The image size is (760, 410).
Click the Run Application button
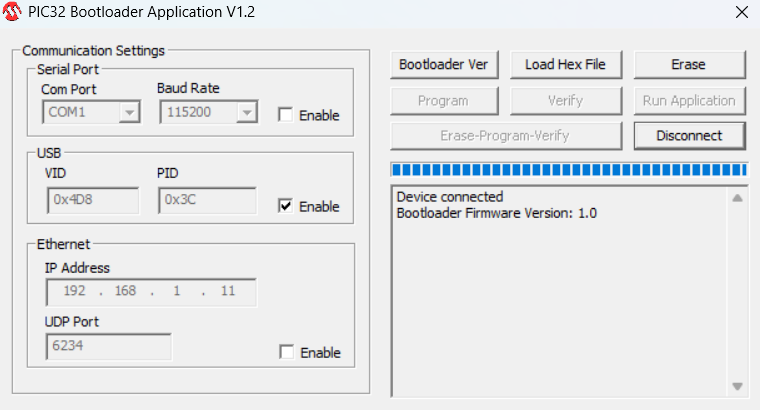689,101
